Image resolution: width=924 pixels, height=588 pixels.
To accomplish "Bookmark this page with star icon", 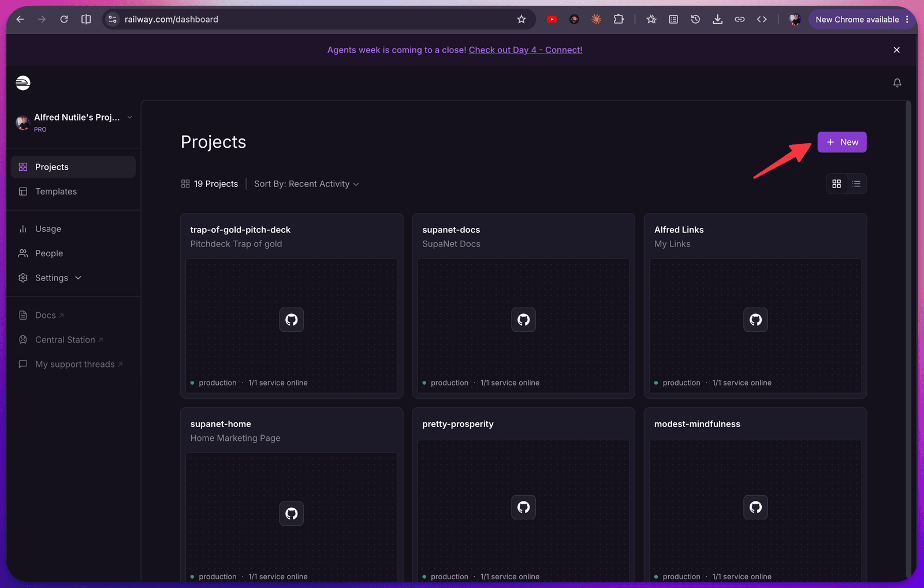I will (521, 20).
